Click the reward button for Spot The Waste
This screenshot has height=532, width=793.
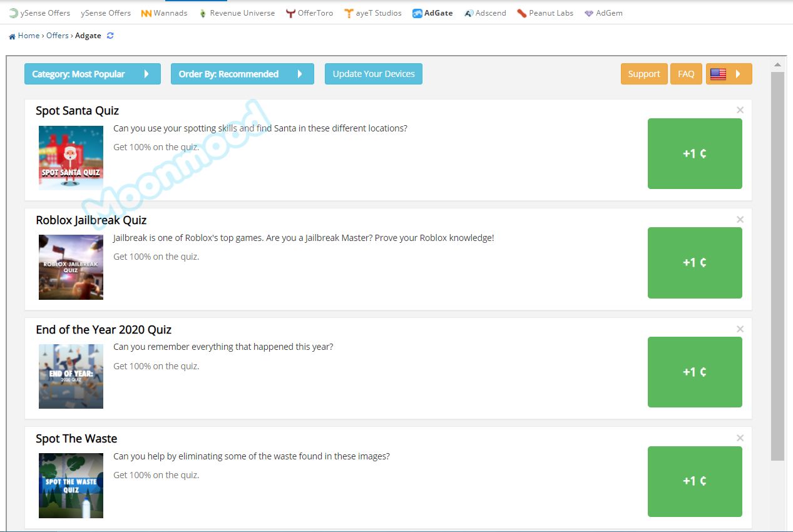pos(695,481)
